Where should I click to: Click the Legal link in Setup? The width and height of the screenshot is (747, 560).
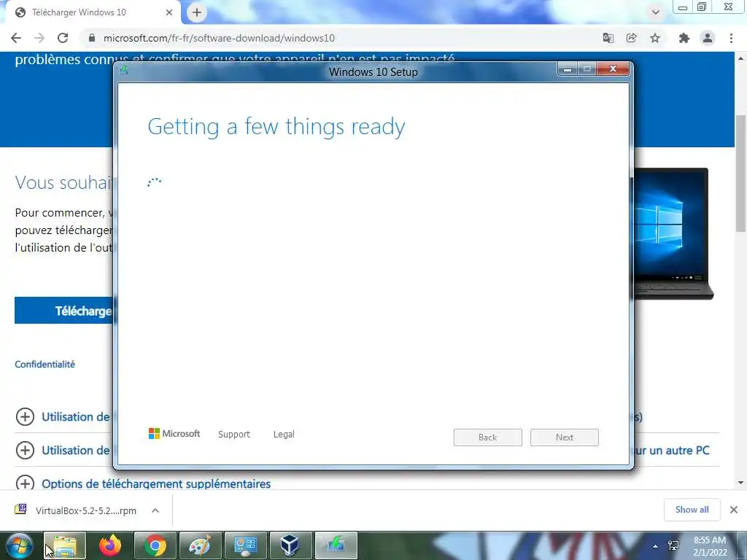point(284,435)
